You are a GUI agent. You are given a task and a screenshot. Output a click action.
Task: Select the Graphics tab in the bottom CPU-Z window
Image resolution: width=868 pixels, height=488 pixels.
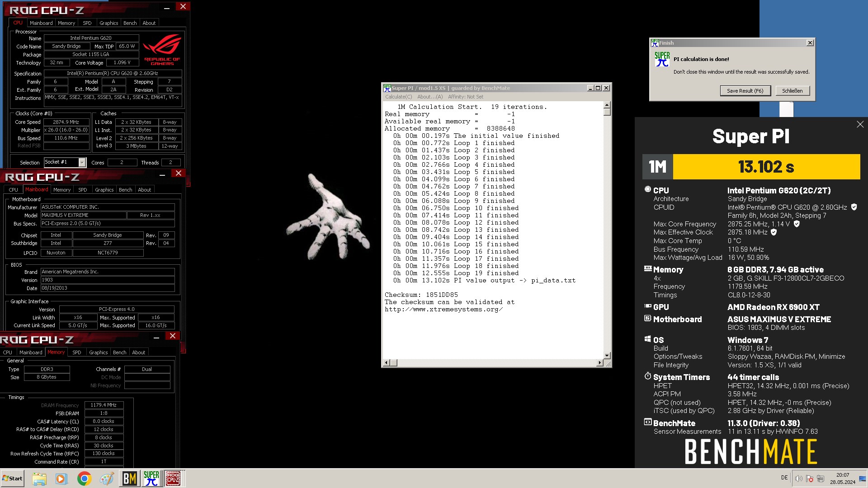tap(98, 352)
